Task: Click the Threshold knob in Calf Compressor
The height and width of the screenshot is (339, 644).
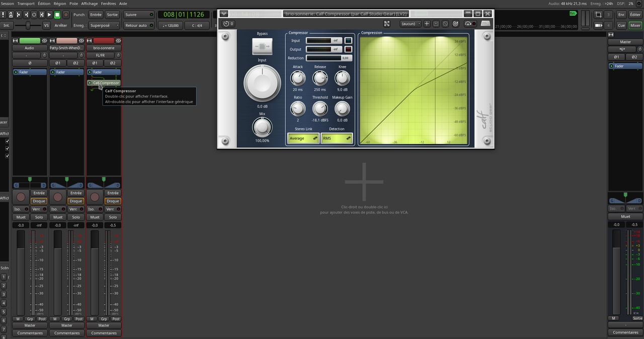Action: (319, 108)
